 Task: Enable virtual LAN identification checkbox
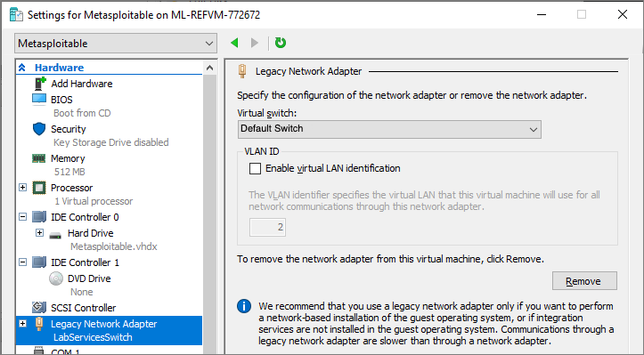[255, 169]
